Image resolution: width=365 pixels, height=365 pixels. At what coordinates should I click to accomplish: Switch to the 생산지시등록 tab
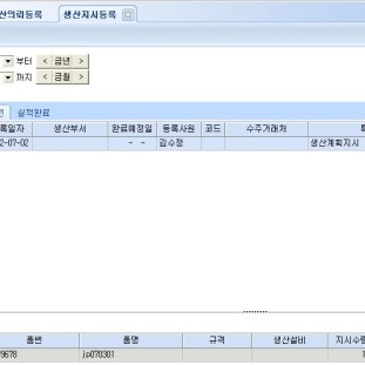pyautogui.click(x=90, y=15)
